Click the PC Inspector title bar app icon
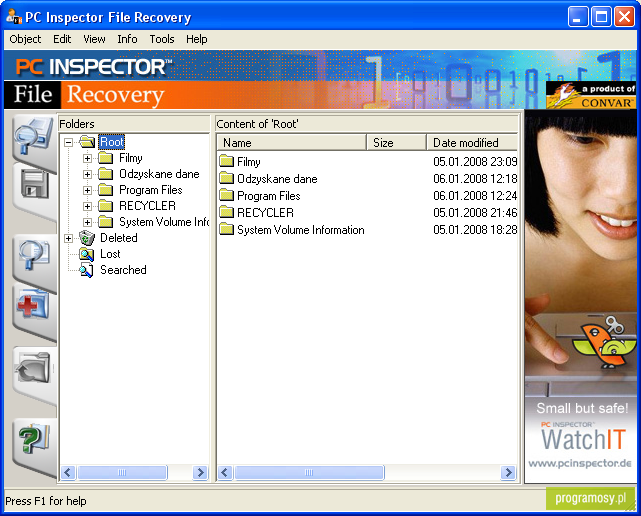Image resolution: width=641 pixels, height=516 pixels. tap(14, 16)
